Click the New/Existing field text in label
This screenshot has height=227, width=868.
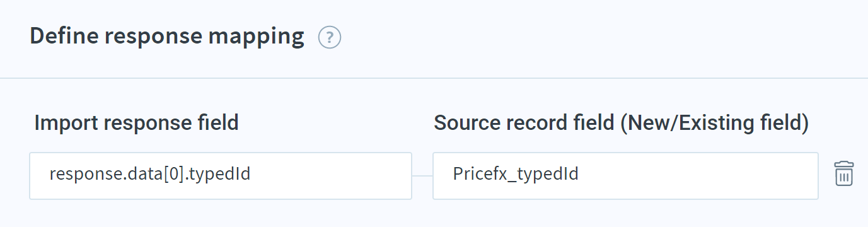[x=714, y=123]
